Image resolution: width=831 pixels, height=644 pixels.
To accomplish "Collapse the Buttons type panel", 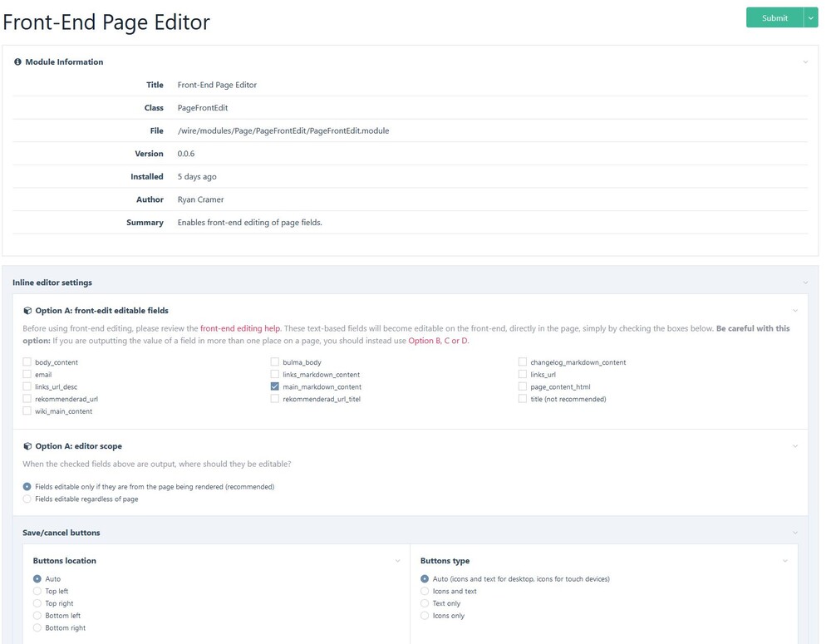I will tap(785, 561).
